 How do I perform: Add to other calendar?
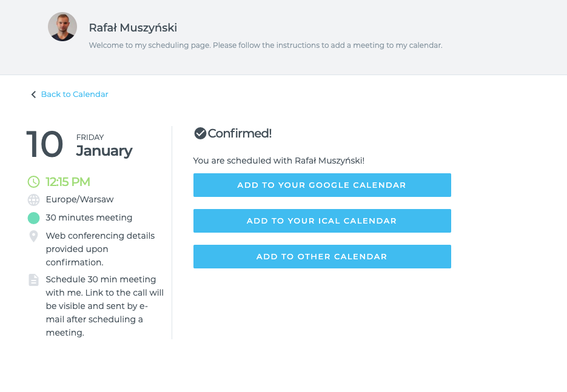click(x=322, y=256)
